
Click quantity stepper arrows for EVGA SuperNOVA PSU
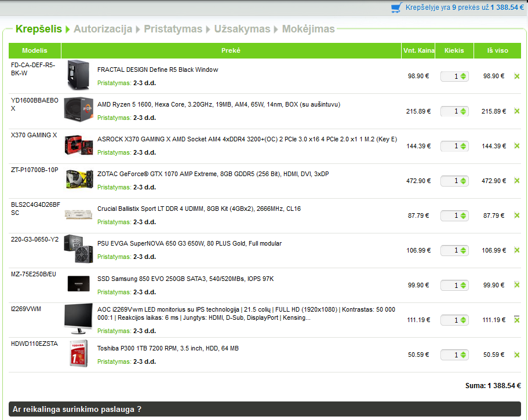tap(463, 250)
